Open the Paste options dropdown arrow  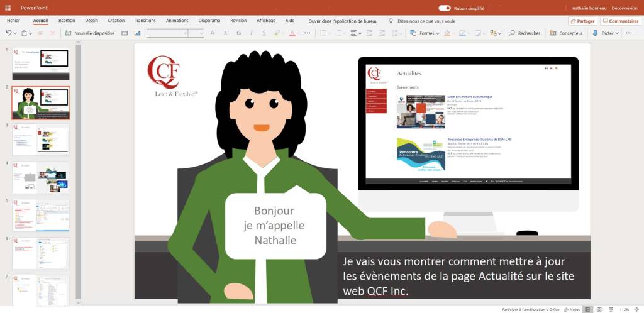pyautogui.click(x=31, y=34)
